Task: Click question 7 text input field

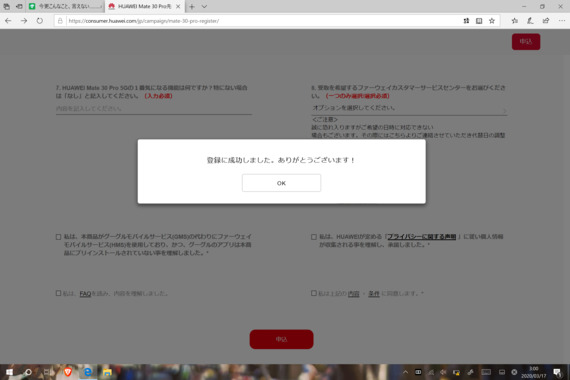Action: coord(154,109)
